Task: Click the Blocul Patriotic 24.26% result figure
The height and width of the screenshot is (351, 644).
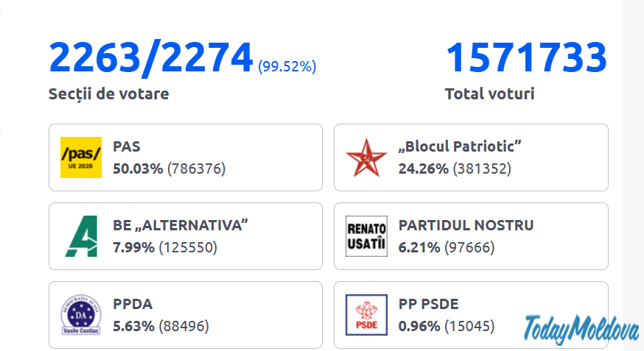Action: coord(423,169)
